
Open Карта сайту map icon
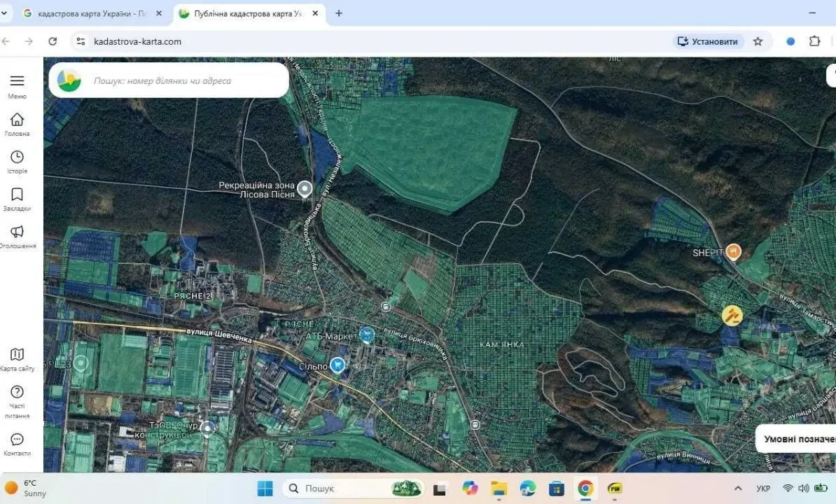[17, 355]
